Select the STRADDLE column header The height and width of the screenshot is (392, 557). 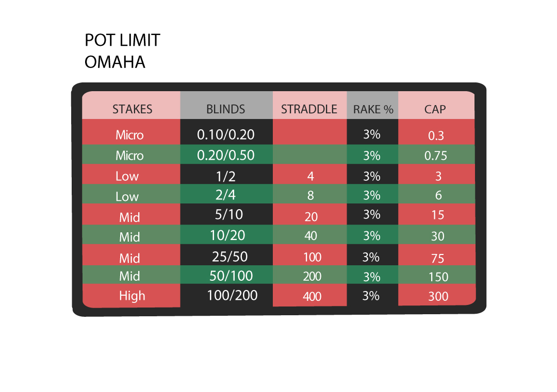[x=309, y=109]
